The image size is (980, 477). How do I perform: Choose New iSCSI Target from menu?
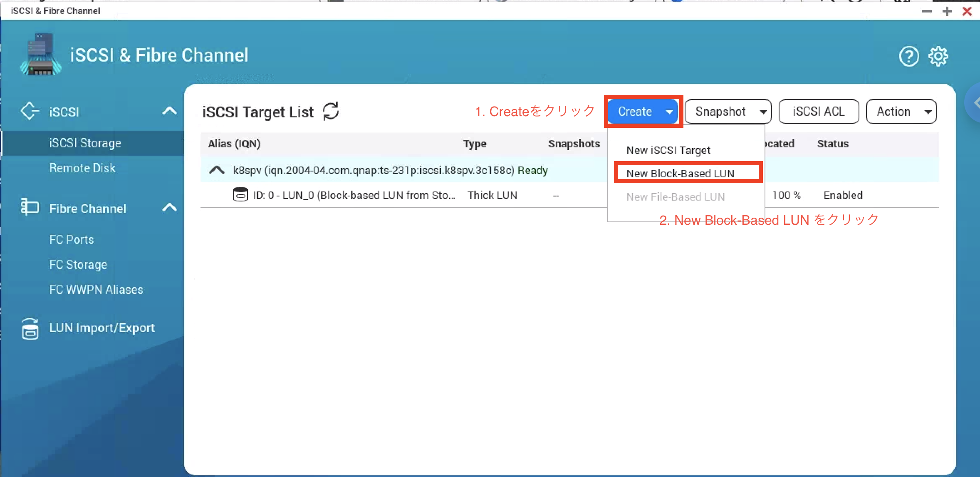click(x=668, y=150)
